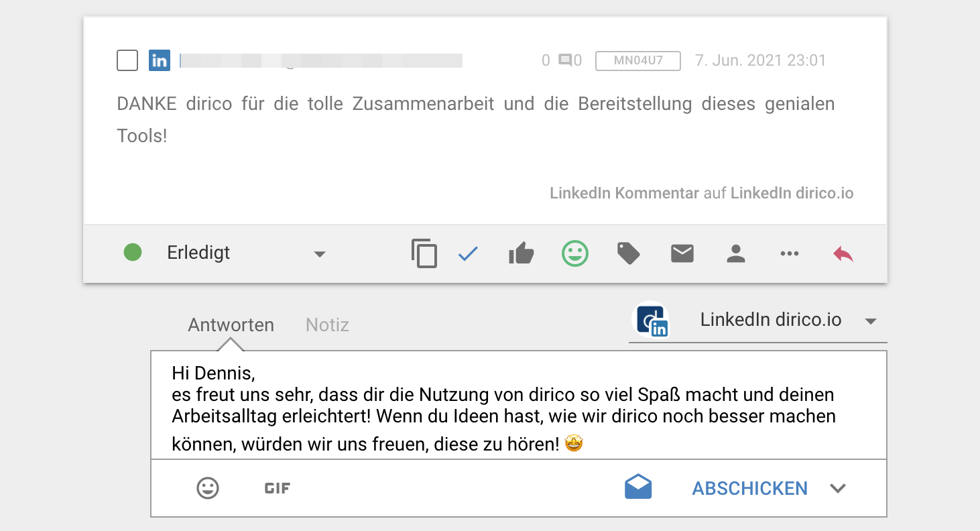
Task: Switch to the Antworten tab
Action: click(231, 325)
